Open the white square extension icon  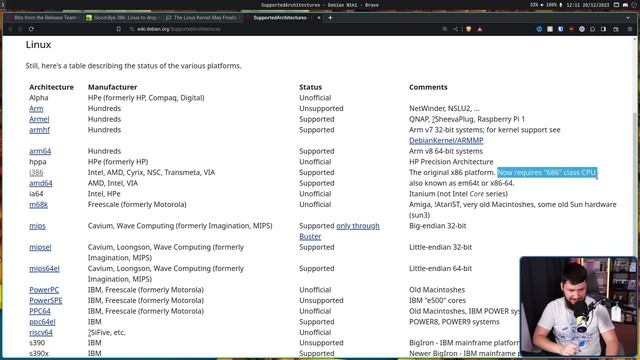[x=550, y=29]
